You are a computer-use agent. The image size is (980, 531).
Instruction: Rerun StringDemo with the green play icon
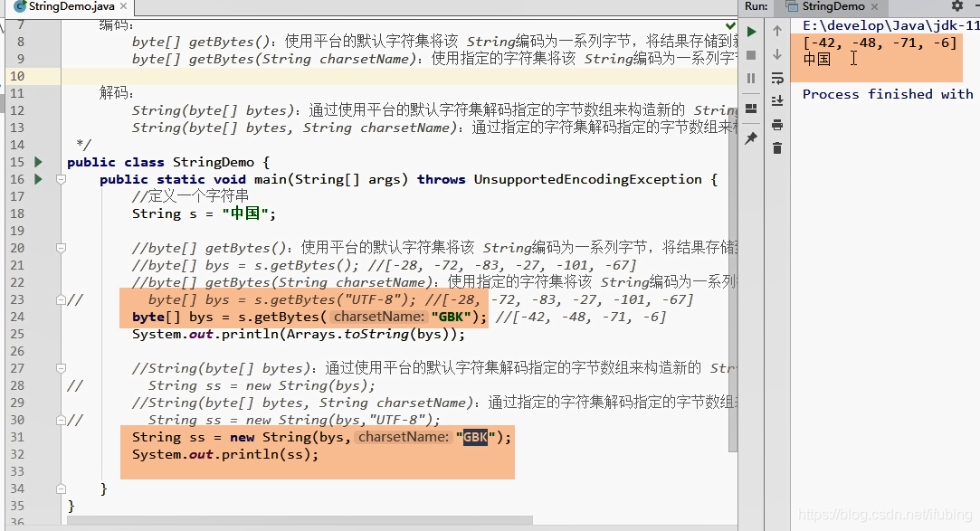point(751,32)
